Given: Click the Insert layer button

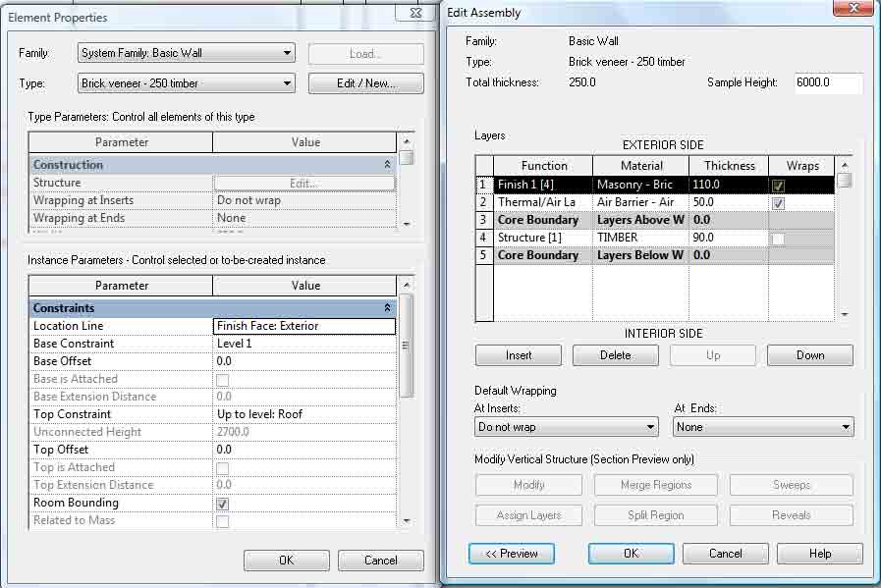Looking at the screenshot, I should click(x=518, y=355).
